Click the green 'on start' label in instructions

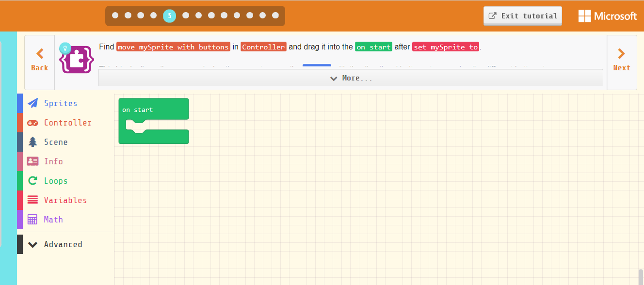coord(373,47)
